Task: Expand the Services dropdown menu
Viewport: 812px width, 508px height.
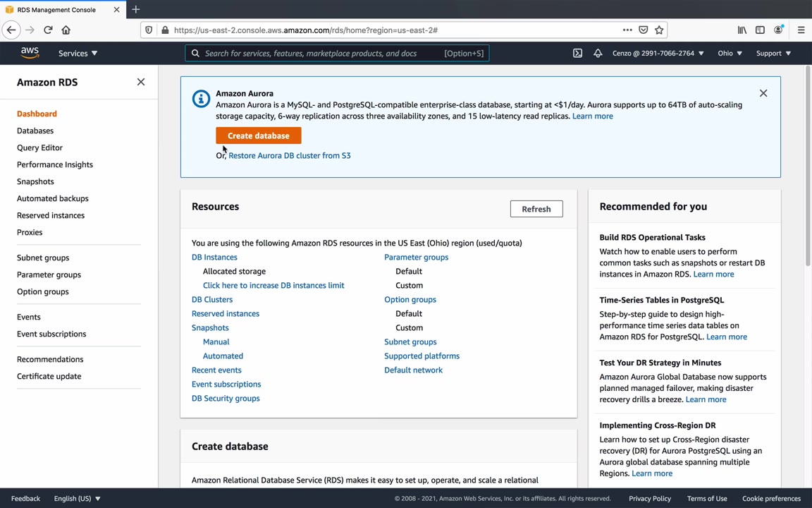Action: tap(78, 53)
